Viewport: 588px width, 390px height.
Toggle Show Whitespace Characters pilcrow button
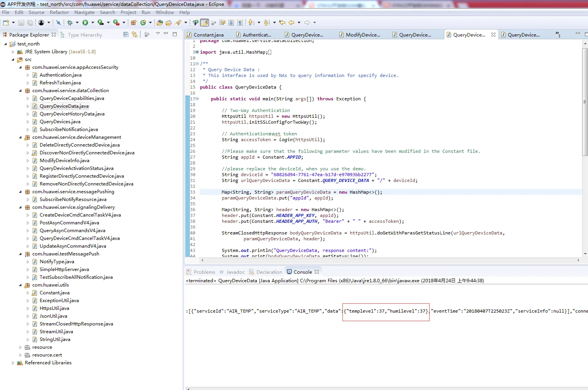tap(240, 23)
